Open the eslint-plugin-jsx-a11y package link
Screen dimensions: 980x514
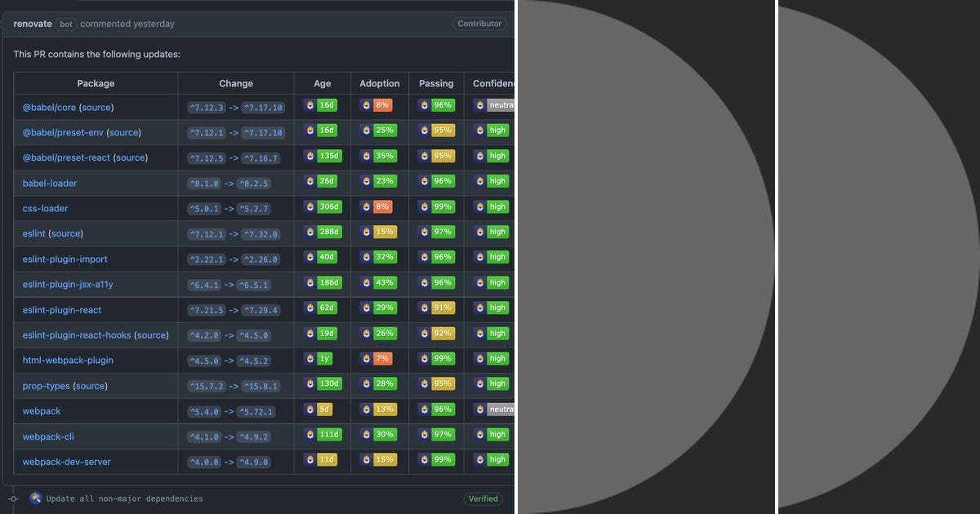tap(68, 285)
